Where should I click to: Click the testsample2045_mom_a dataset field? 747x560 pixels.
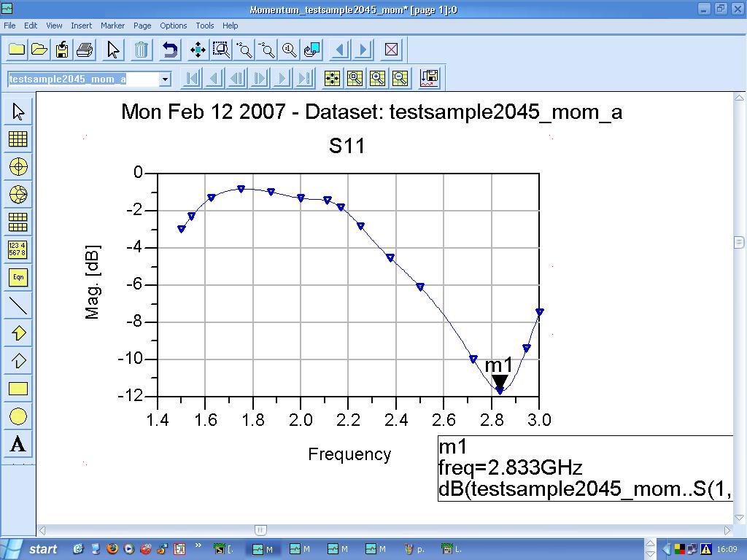click(x=83, y=79)
